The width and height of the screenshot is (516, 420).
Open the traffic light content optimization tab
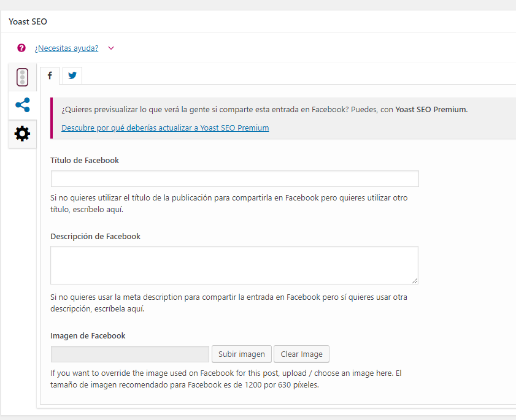click(22, 77)
